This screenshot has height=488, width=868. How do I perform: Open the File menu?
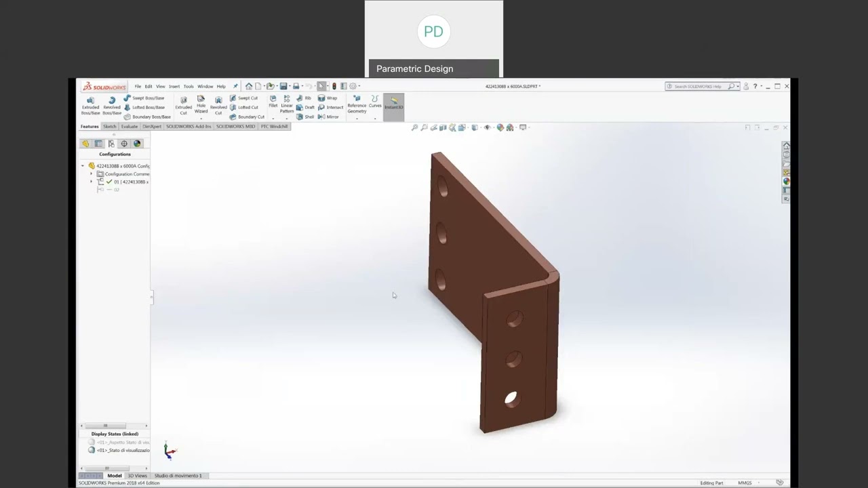tap(138, 86)
